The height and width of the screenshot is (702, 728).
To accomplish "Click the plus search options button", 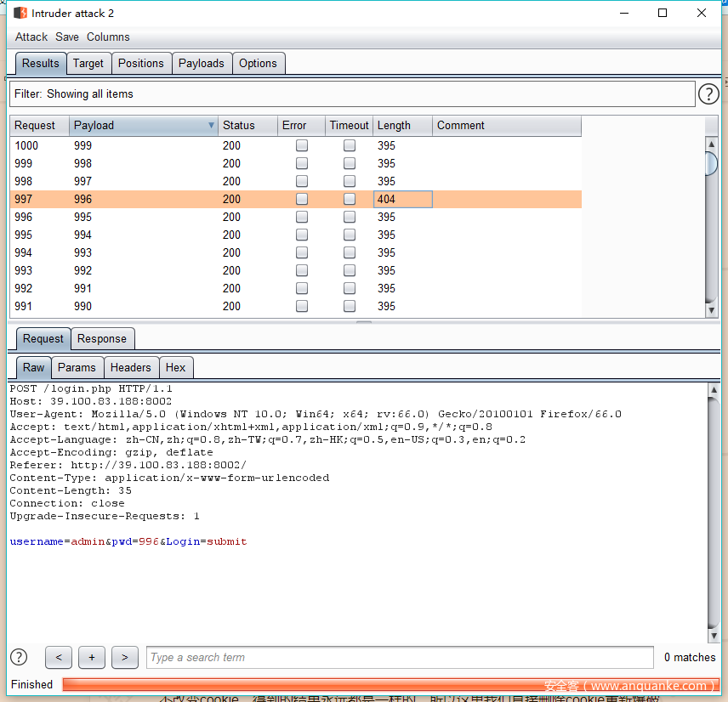I will click(91, 657).
